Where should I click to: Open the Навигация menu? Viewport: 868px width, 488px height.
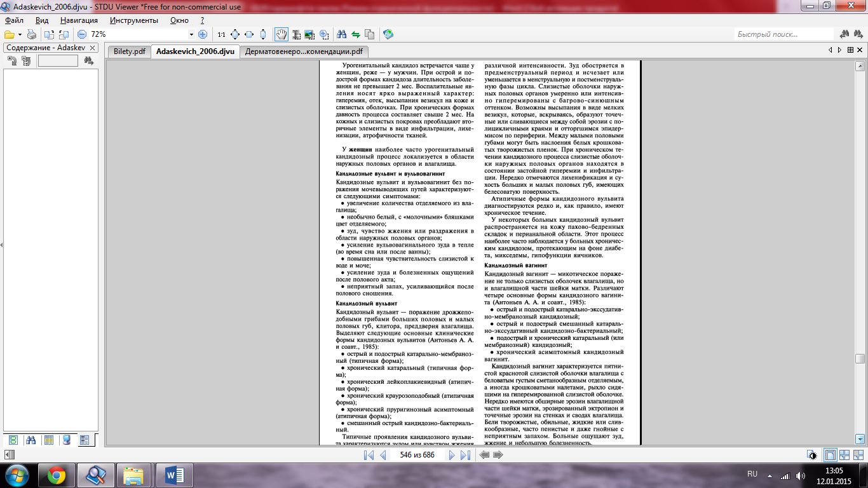[x=79, y=20]
